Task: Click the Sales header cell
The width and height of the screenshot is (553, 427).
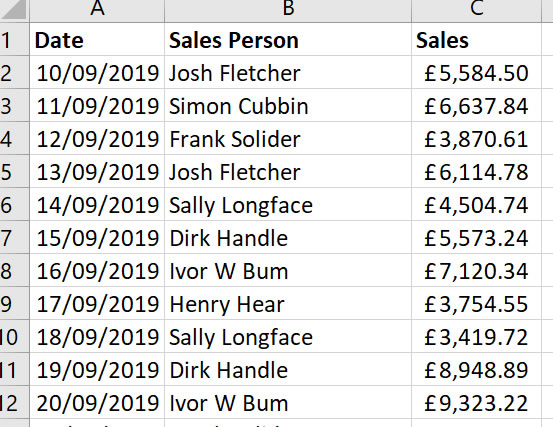Action: [476, 39]
